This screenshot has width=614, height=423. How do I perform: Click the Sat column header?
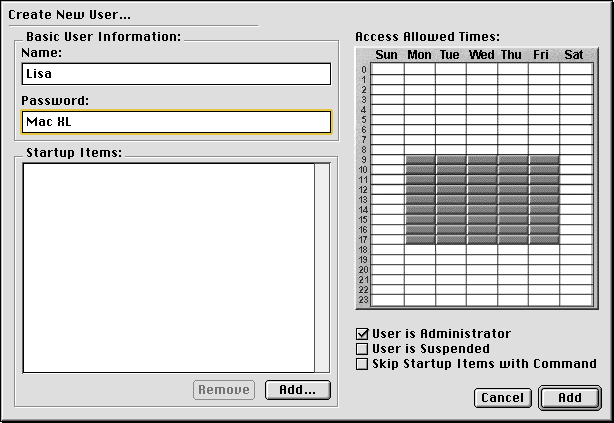click(x=574, y=55)
